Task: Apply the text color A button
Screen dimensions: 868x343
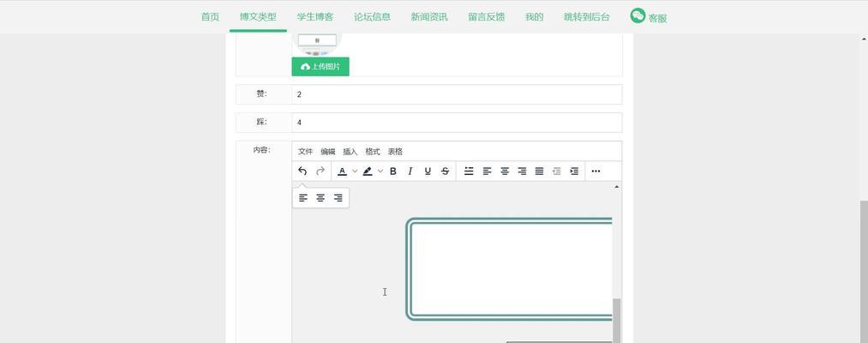Action: (342, 171)
